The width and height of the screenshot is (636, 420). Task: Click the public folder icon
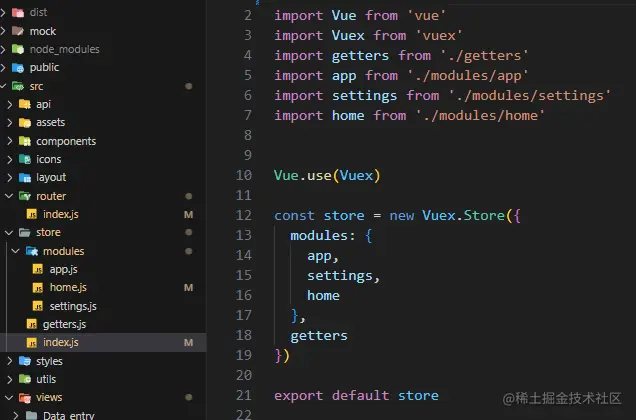(18, 67)
